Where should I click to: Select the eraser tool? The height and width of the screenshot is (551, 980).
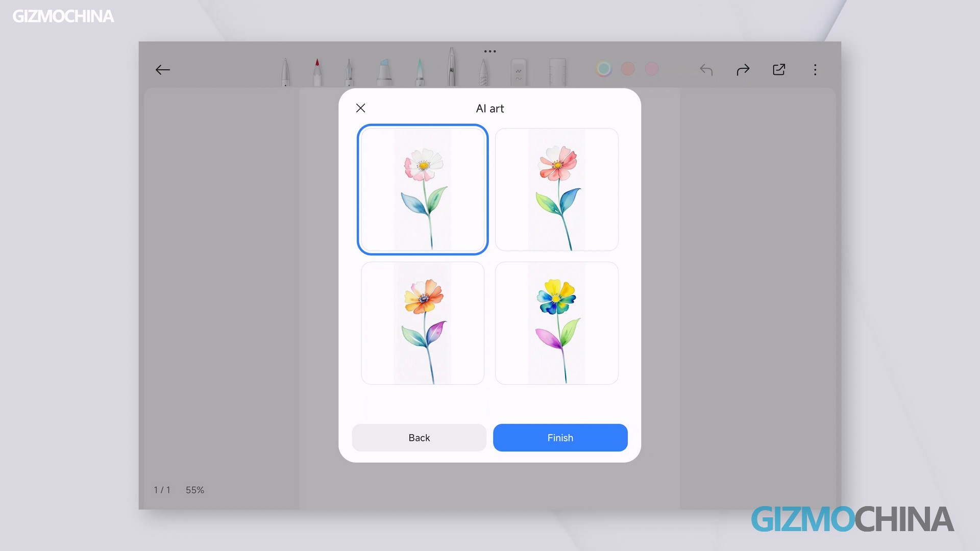(x=519, y=72)
